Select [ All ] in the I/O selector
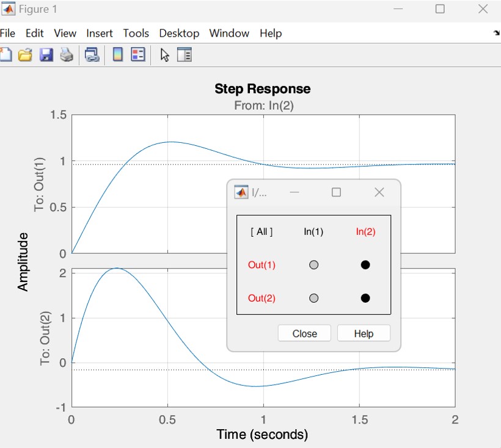 coord(261,232)
